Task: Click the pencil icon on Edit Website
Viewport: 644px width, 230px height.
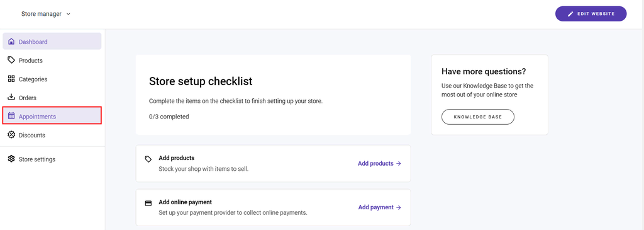Action: point(570,14)
